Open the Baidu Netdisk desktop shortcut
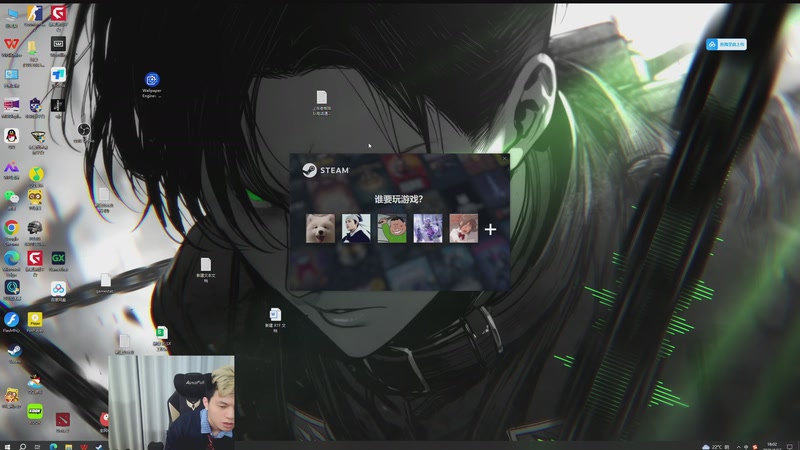The image size is (800, 450). pos(58,292)
